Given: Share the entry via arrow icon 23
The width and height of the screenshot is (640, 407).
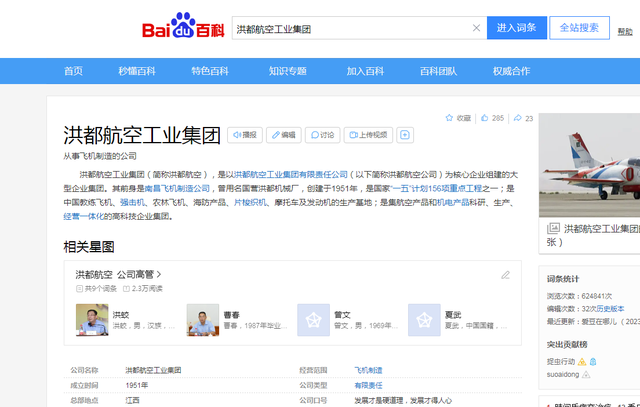Looking at the screenshot, I should 523,118.
